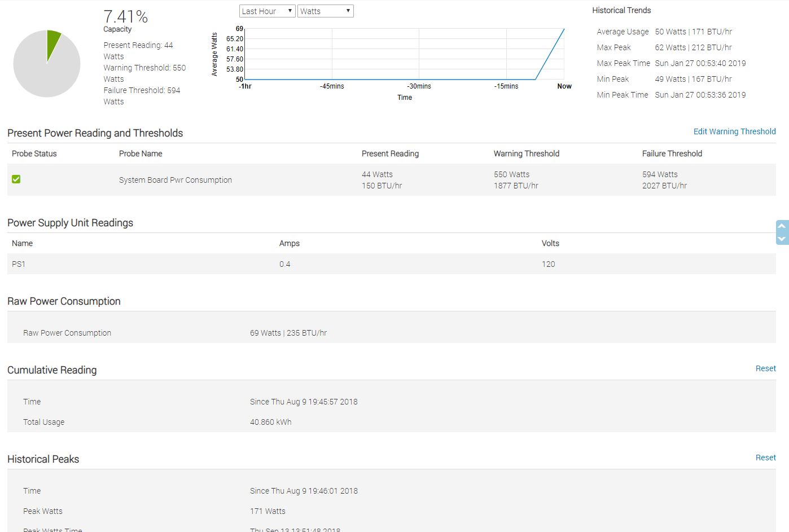
Task: Click the Amps column header
Action: click(x=290, y=243)
